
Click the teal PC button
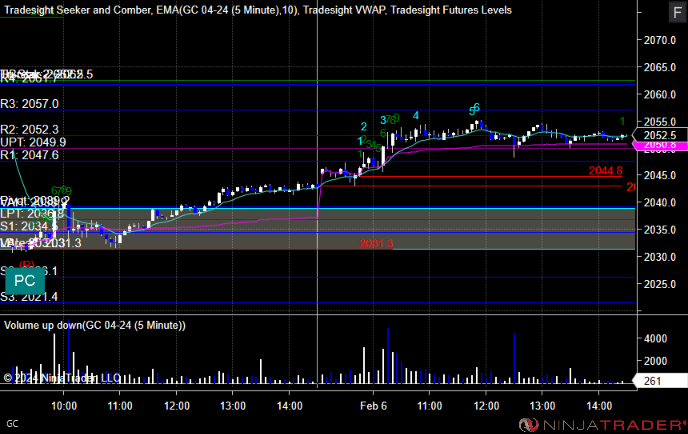pyautogui.click(x=25, y=281)
